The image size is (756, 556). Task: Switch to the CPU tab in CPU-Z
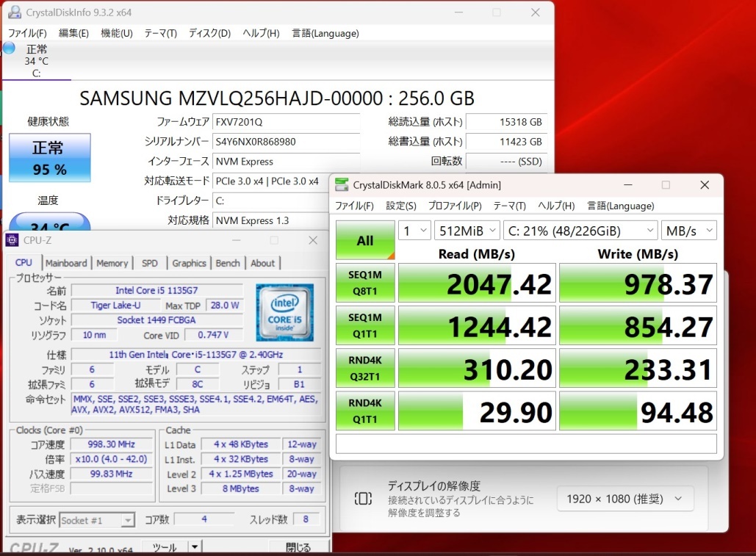pyautogui.click(x=24, y=263)
